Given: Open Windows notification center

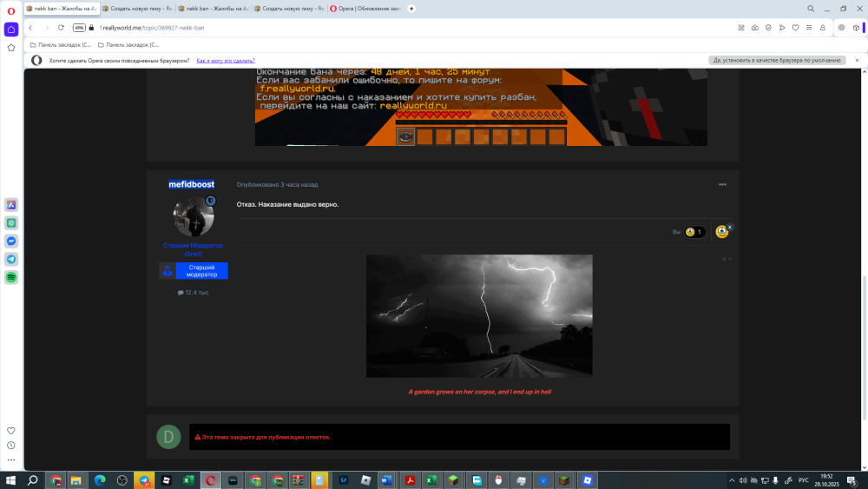Looking at the screenshot, I should tap(853, 480).
